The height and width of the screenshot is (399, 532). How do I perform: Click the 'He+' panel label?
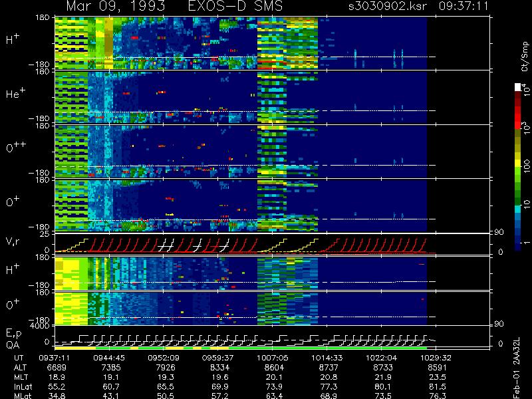tap(15, 93)
